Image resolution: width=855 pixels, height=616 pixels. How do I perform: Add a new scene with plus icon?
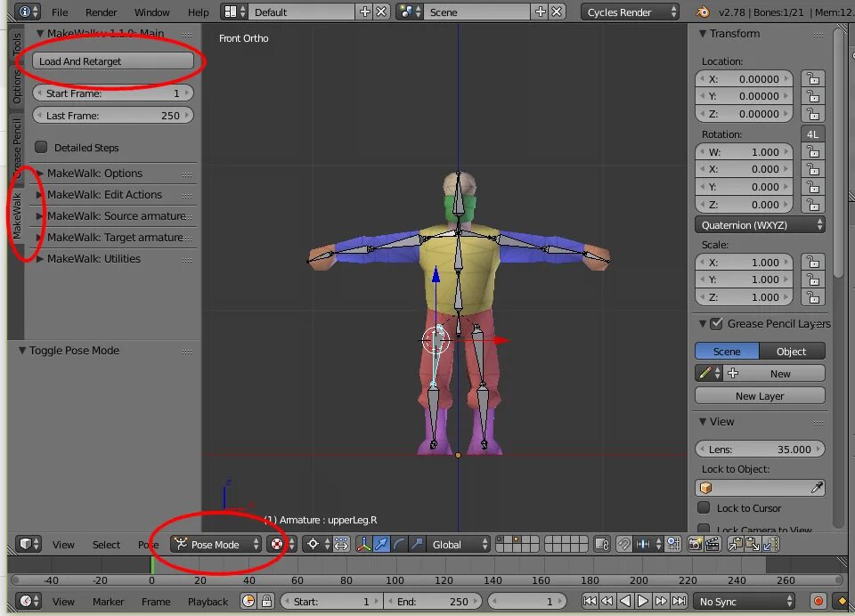[540, 12]
